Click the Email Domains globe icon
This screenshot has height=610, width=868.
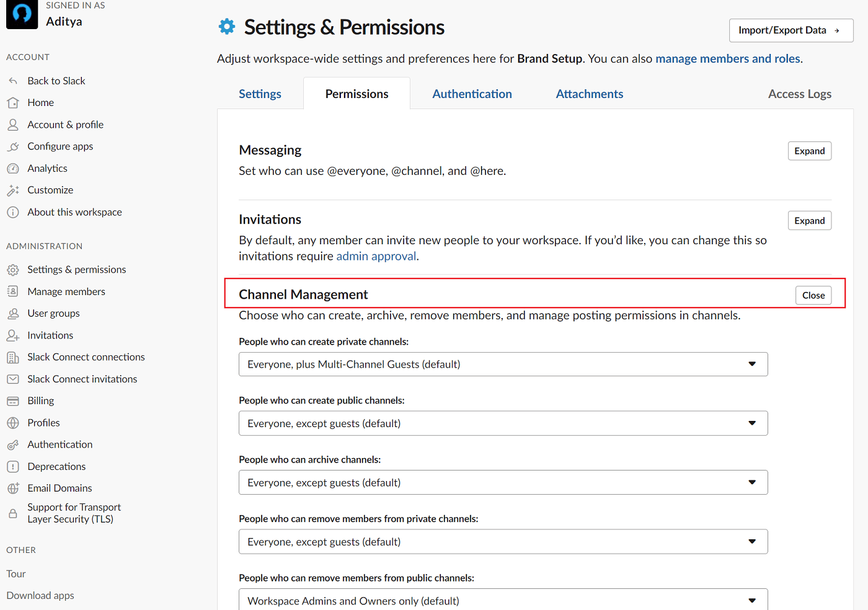(x=13, y=488)
